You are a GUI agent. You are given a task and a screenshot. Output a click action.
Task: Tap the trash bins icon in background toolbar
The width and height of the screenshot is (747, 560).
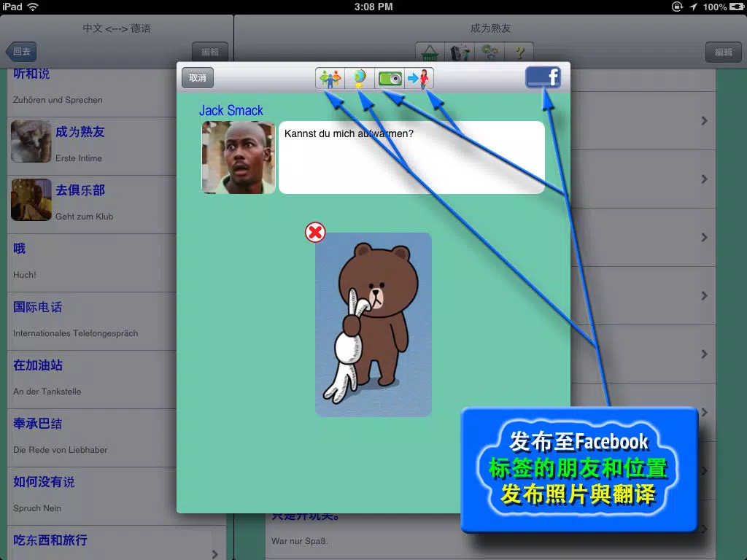(460, 52)
